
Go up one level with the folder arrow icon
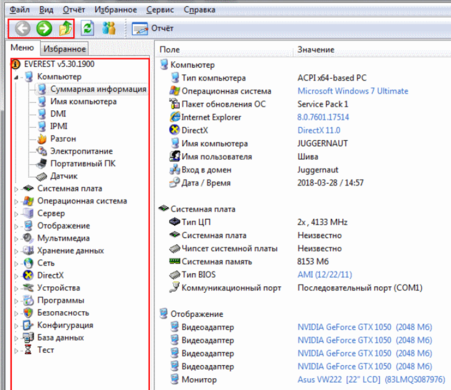(x=66, y=29)
